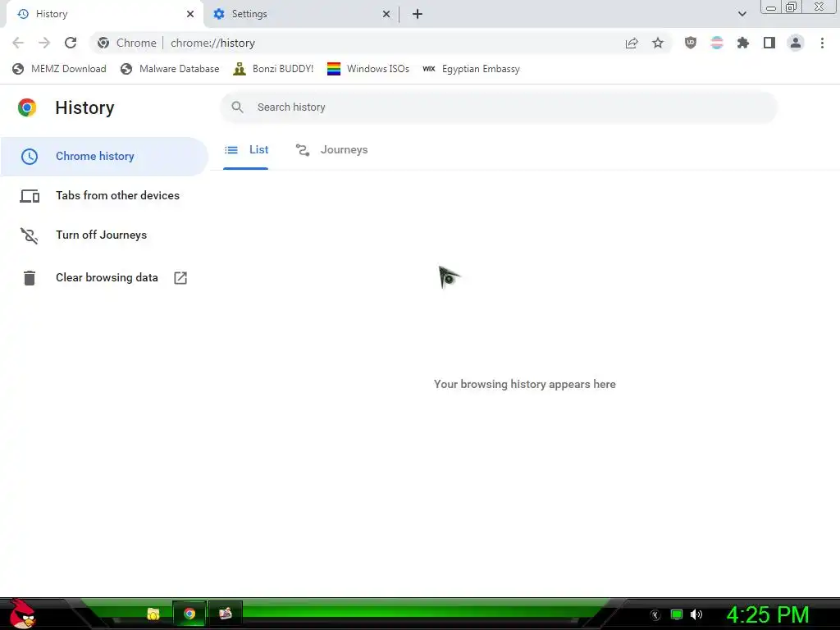Switch to the List view tab
This screenshot has height=630, width=840.
pos(246,150)
